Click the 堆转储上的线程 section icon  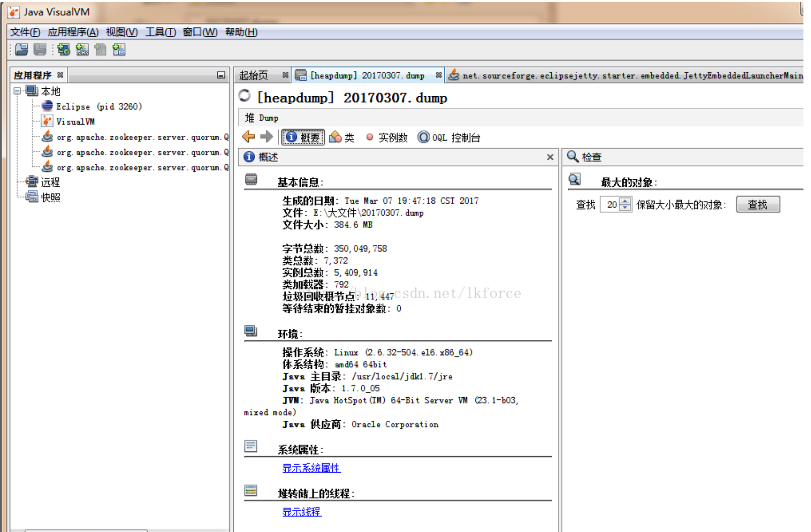(x=251, y=490)
